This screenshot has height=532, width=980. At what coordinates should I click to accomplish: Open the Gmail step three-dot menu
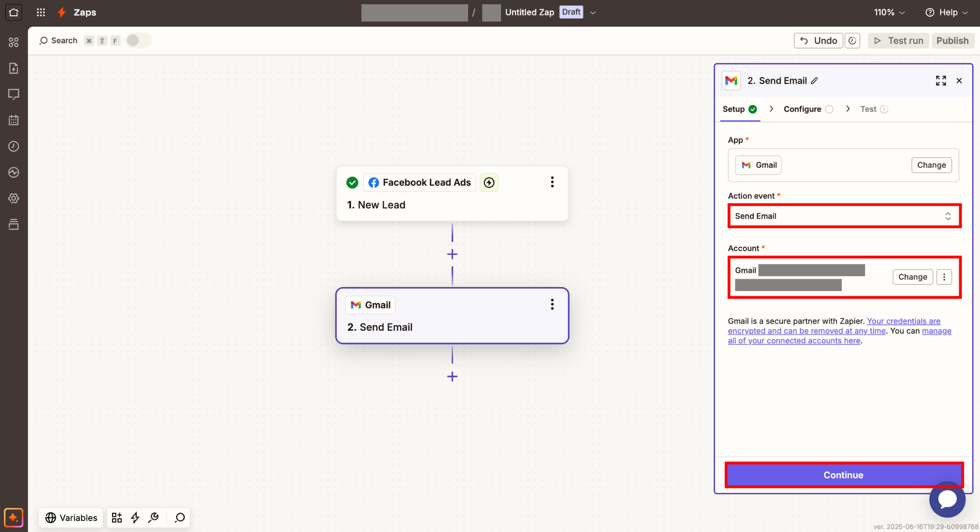(552, 305)
